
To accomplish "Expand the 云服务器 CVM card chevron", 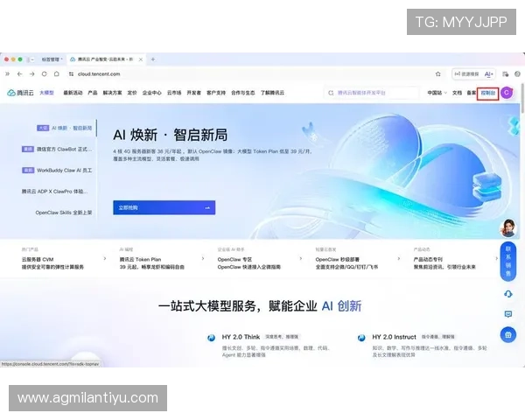I will pyautogui.click(x=105, y=259).
